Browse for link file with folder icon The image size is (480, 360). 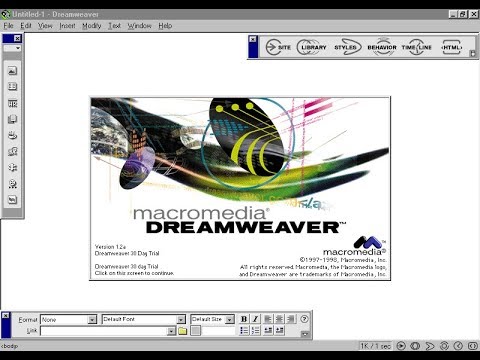[183, 331]
